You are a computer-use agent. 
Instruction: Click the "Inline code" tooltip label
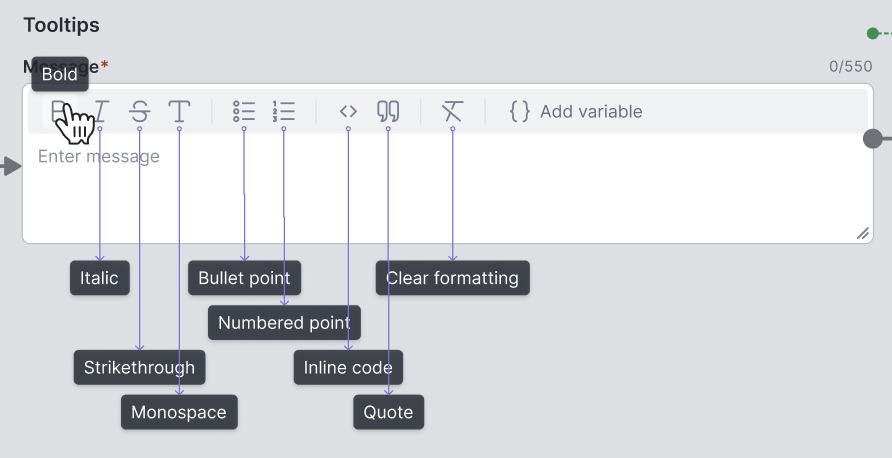tap(348, 367)
